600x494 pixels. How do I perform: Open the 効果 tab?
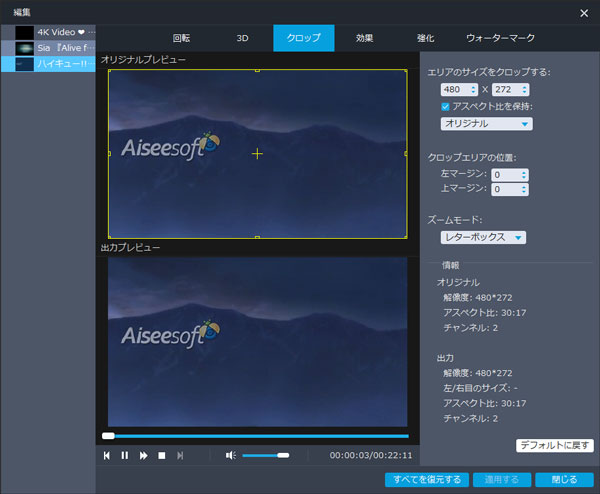coord(365,38)
